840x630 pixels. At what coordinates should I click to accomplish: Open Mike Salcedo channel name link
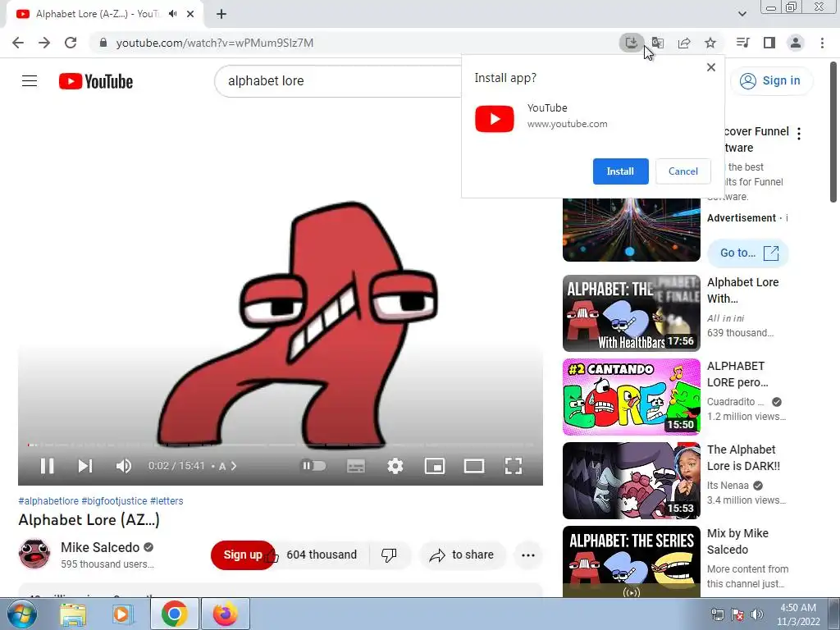pos(100,547)
